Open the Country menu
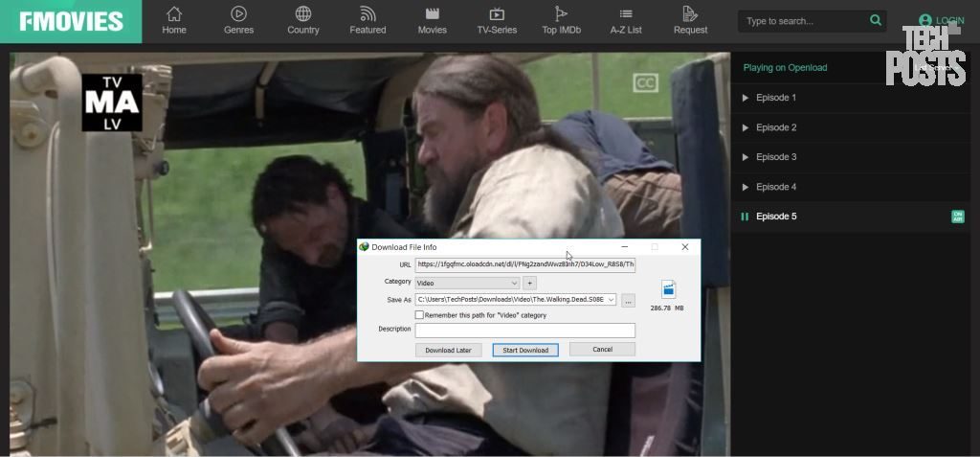This screenshot has height=457, width=980. click(x=303, y=21)
